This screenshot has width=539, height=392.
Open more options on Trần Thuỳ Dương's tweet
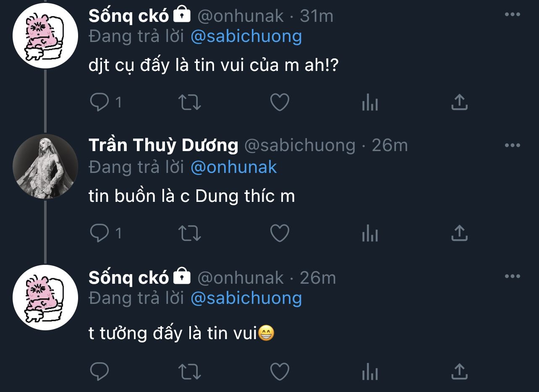click(x=512, y=145)
